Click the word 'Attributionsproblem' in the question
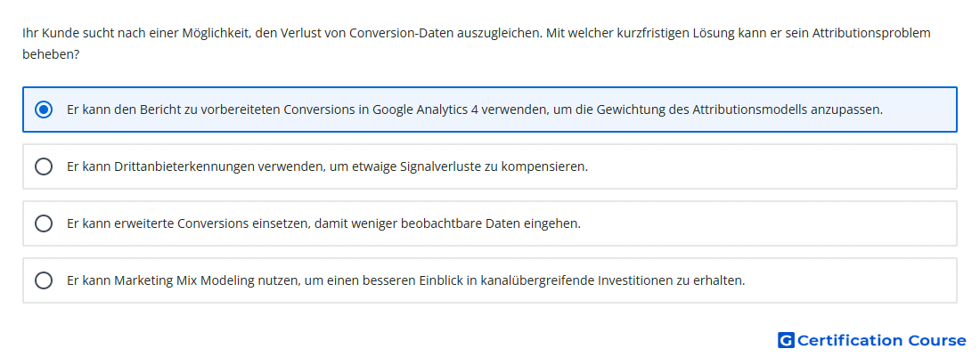This screenshot has height=357, width=980. pyautogui.click(x=871, y=33)
